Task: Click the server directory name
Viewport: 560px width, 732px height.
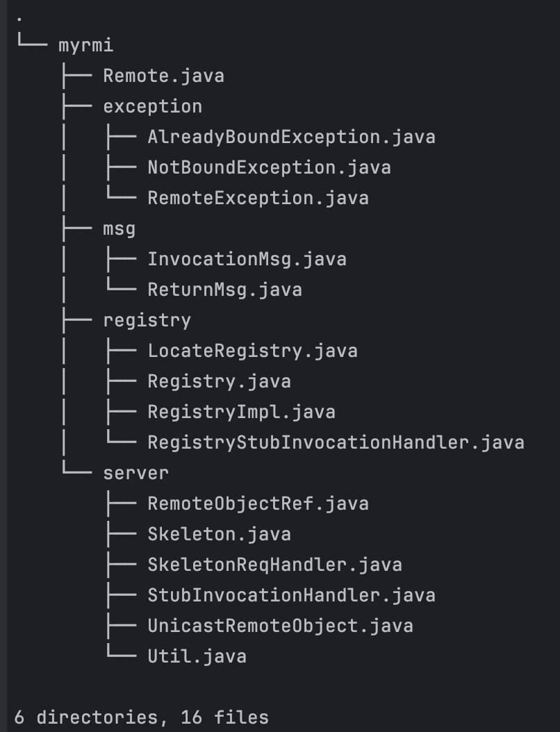Action: 135,473
